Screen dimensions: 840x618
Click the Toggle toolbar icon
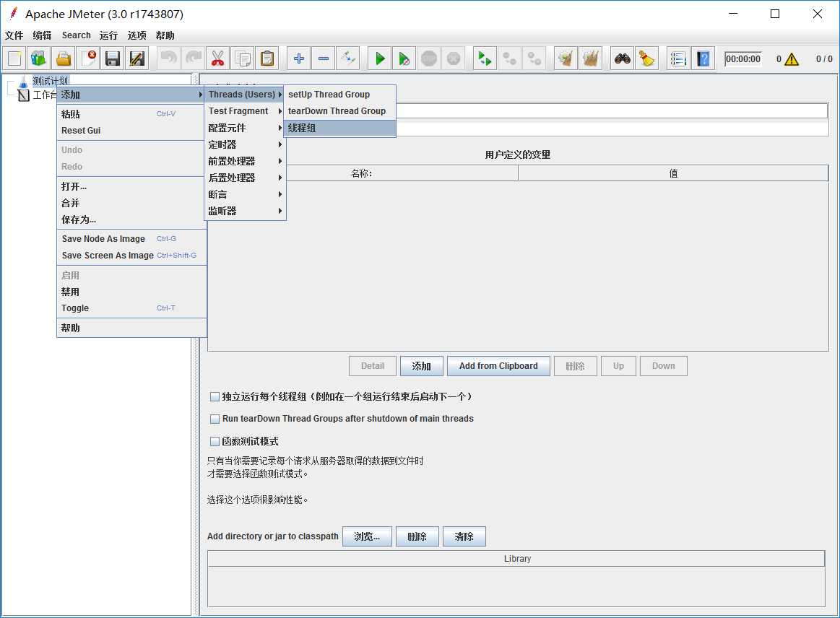(x=347, y=58)
